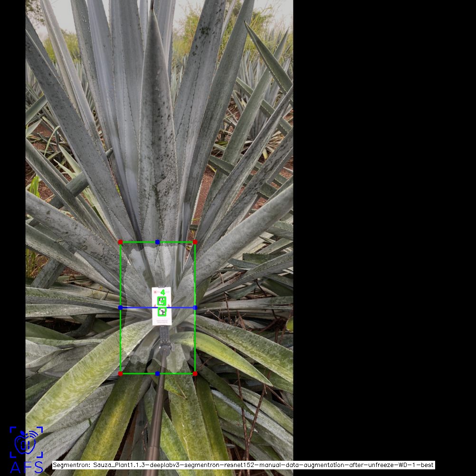Select the top-right red corner handle
The height and width of the screenshot is (476, 476).
point(195,242)
